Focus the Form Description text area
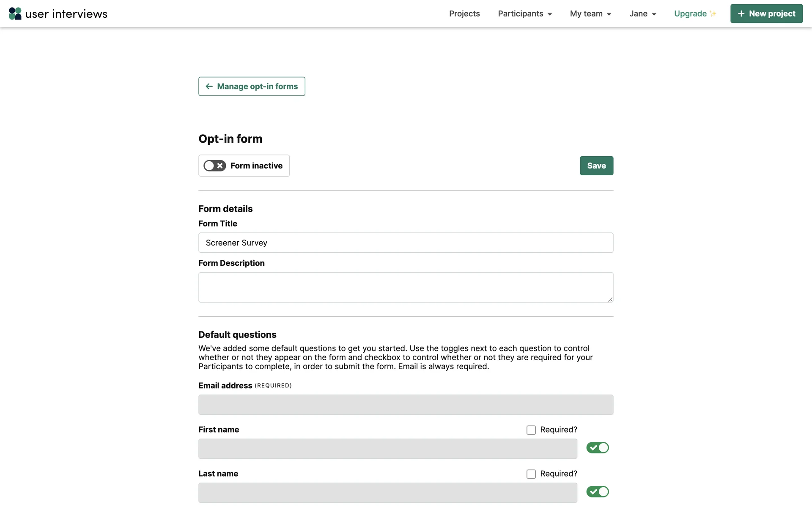The image size is (812, 508). (406, 287)
